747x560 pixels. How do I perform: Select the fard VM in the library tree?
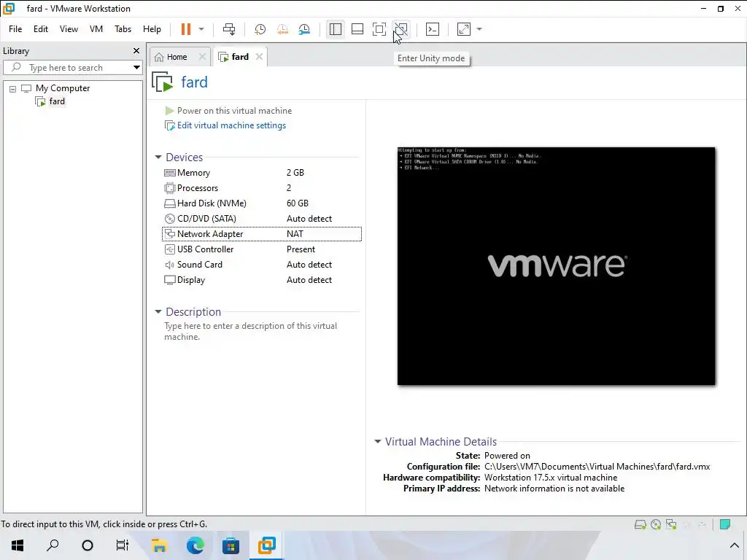57,101
